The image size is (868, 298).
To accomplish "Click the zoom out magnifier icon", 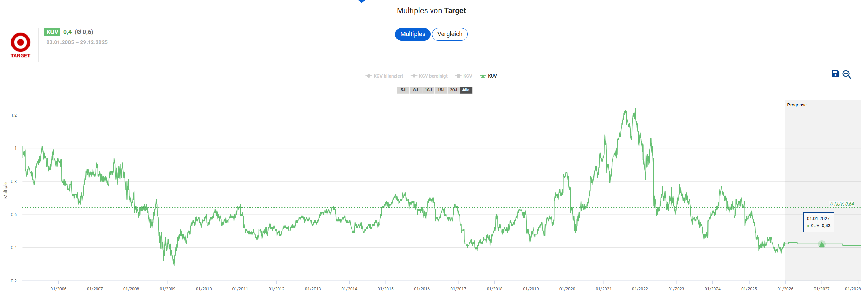I will [847, 74].
